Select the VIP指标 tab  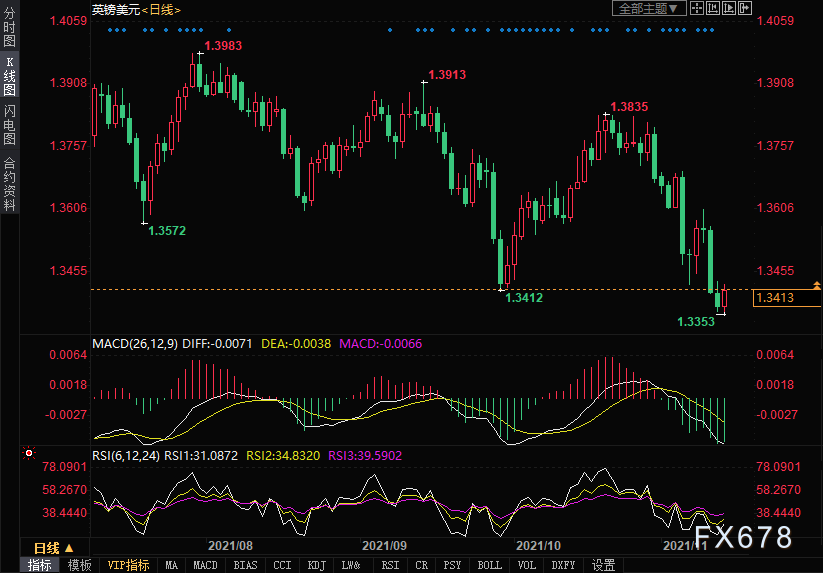(x=128, y=565)
